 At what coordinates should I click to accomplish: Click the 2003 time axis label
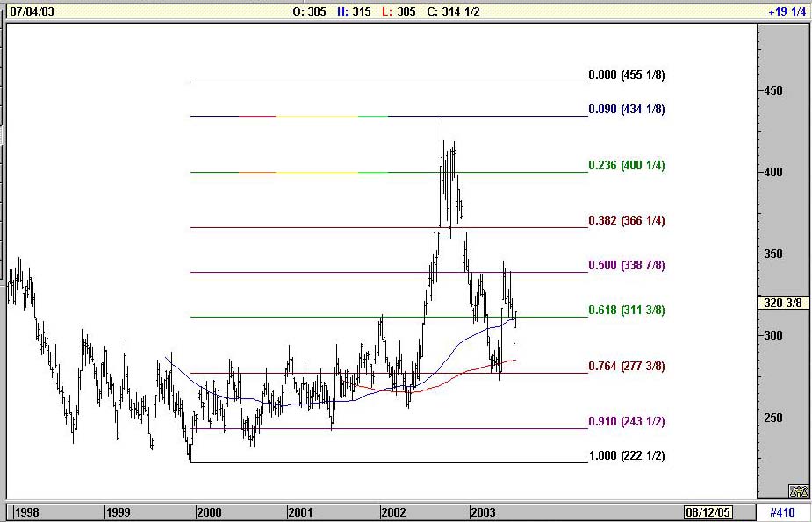(483, 512)
